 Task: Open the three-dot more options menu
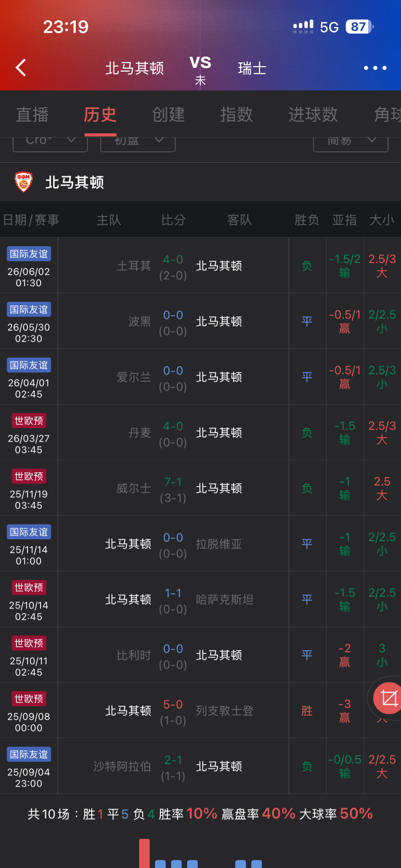pyautogui.click(x=375, y=68)
